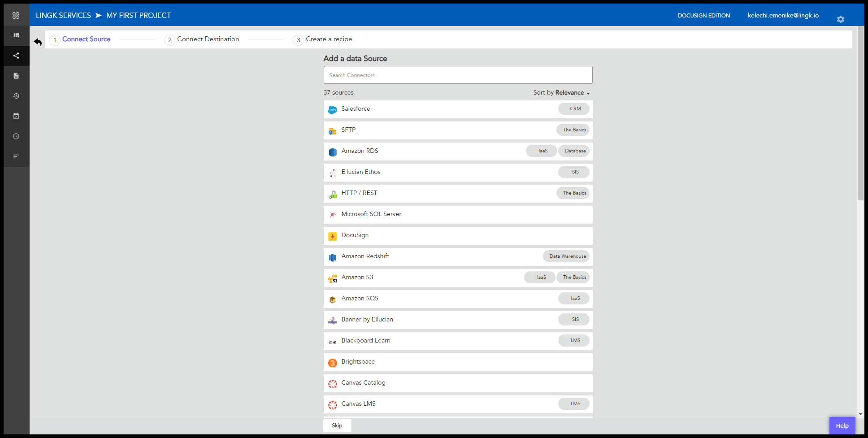This screenshot has height=438, width=868.
Task: Open the clock schedule icon in sidebar
Action: point(16,136)
